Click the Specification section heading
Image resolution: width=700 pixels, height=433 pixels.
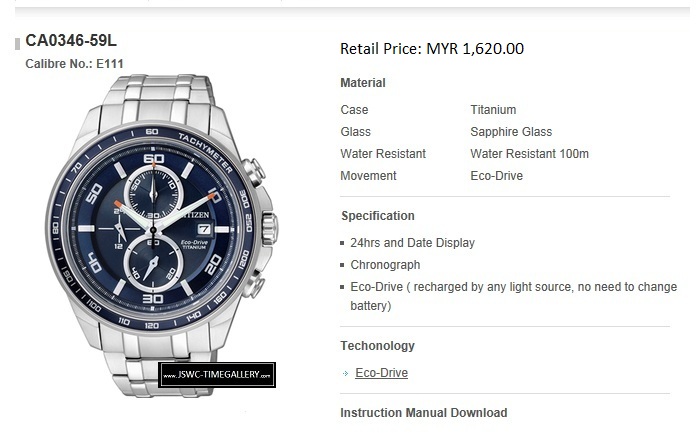click(378, 216)
